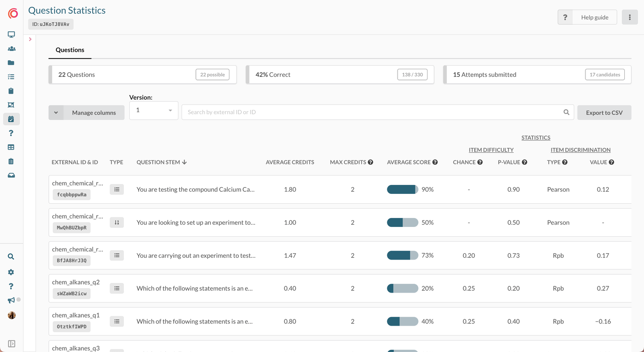Click the magnifier search icon in the sidebar
644x352 pixels.
coord(11,257)
